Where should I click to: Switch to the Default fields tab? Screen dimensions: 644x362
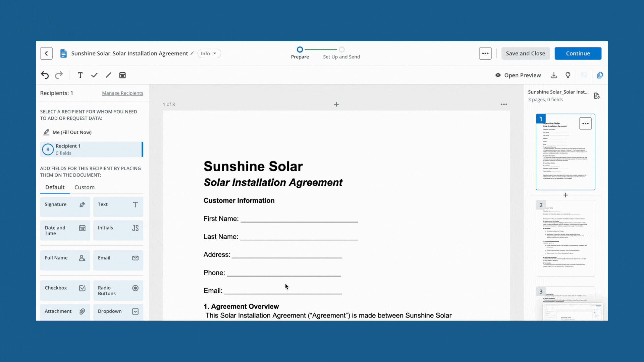tap(55, 187)
